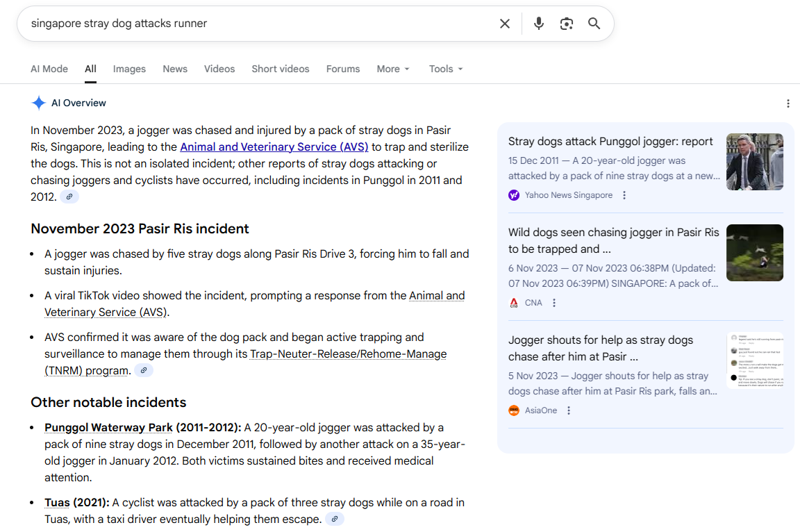Focus the search field with 'singapore stray dog attacks runner'
The height and width of the screenshot is (532, 800).
[260, 24]
